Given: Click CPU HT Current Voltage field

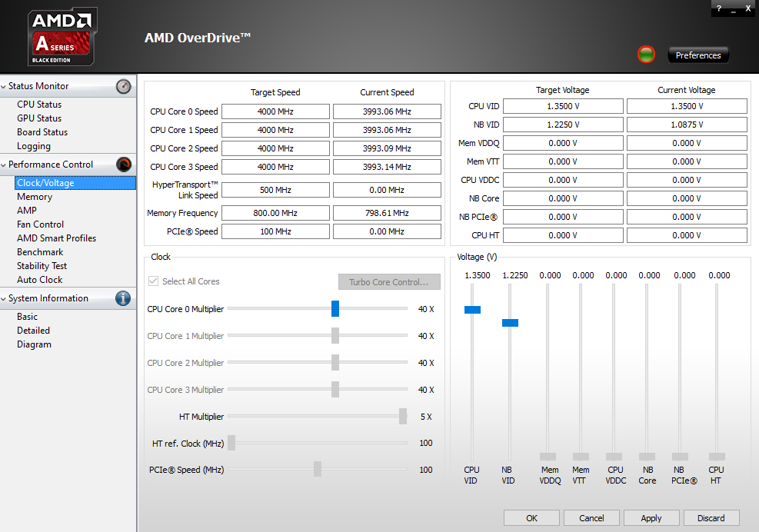Looking at the screenshot, I should click(x=687, y=235).
